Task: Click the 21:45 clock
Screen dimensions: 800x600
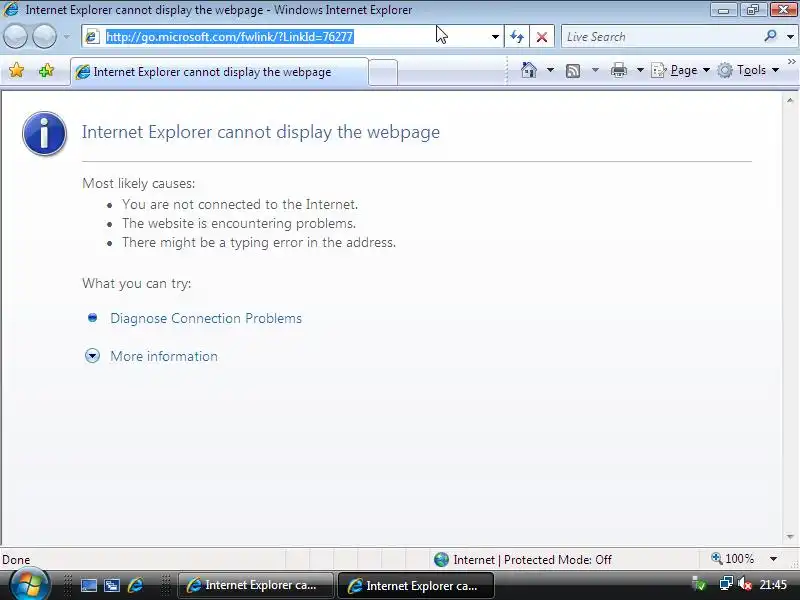Action: (773, 585)
